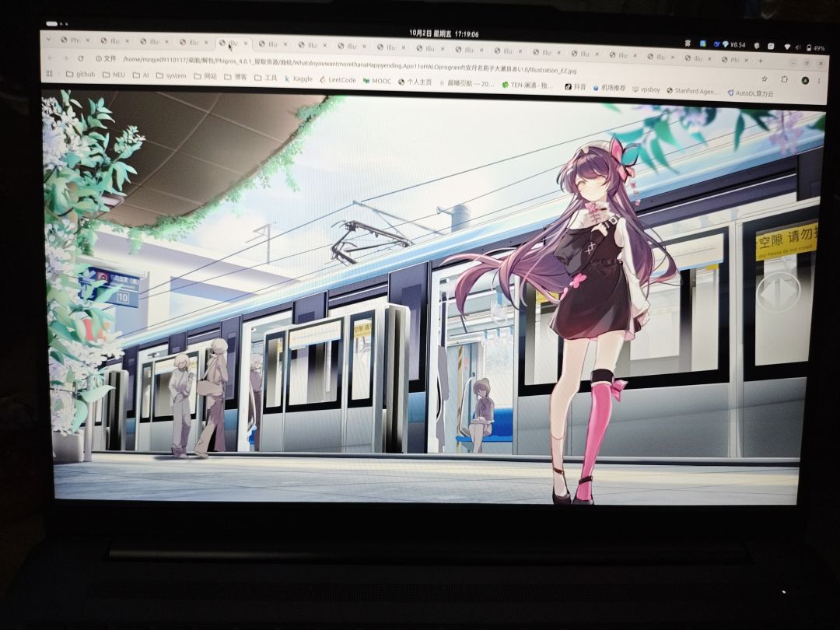Expand the 工具 bookmarks folder
840x630 pixels.
coord(266,78)
